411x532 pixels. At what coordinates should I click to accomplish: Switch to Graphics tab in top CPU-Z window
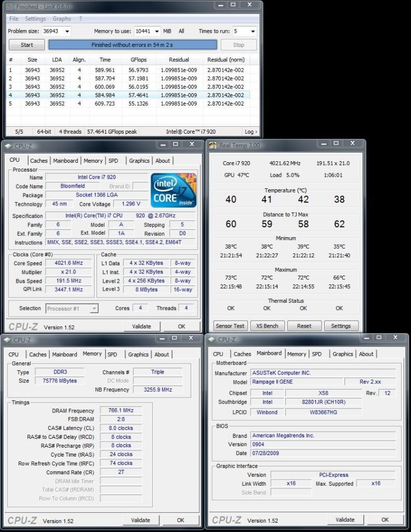tap(139, 161)
